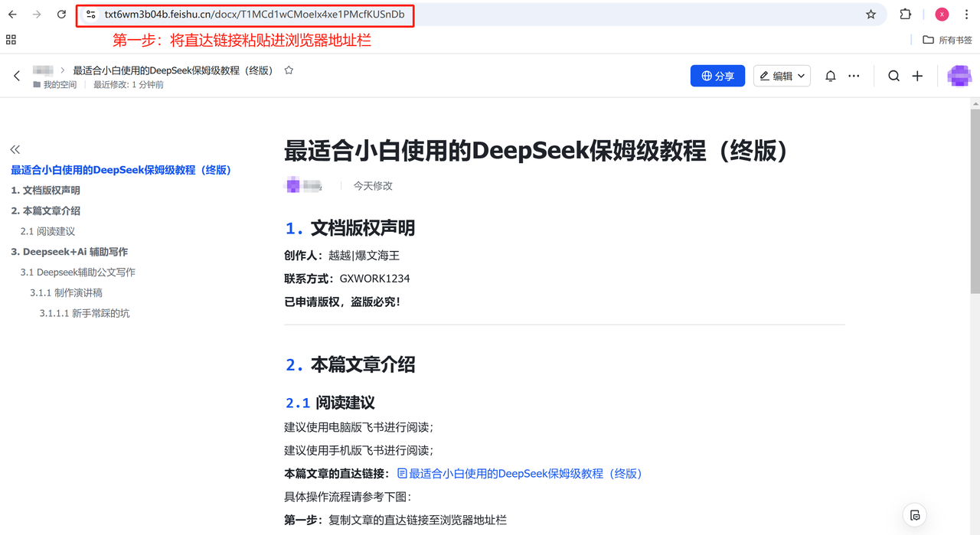Bookmark this page with star icon
Image resolution: width=980 pixels, height=535 pixels.
[x=871, y=15]
